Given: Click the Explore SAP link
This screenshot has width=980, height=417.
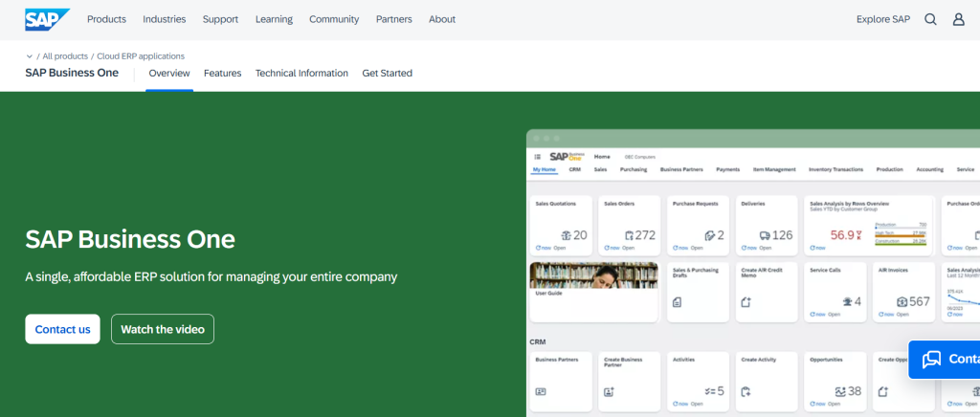Looking at the screenshot, I should [883, 19].
